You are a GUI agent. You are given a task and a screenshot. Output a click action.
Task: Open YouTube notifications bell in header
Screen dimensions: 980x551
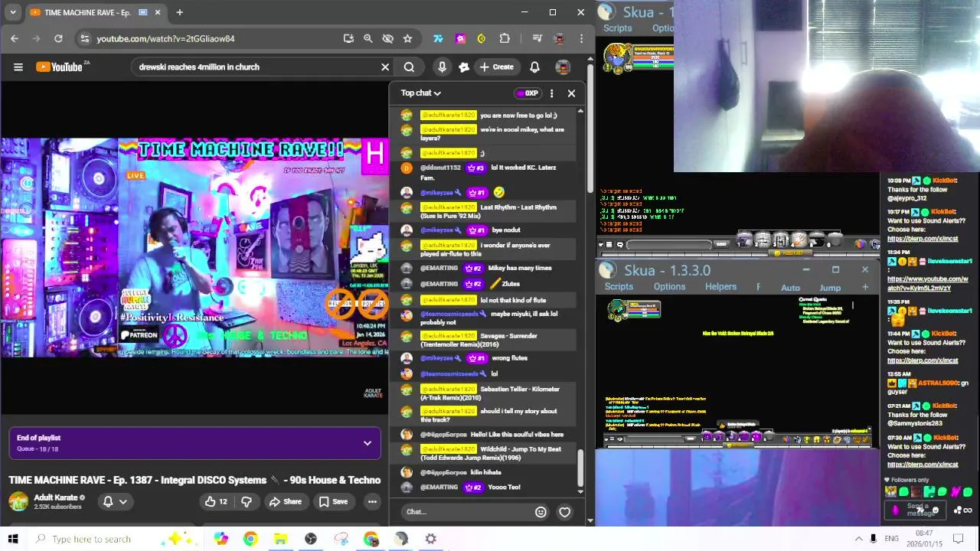pos(534,67)
